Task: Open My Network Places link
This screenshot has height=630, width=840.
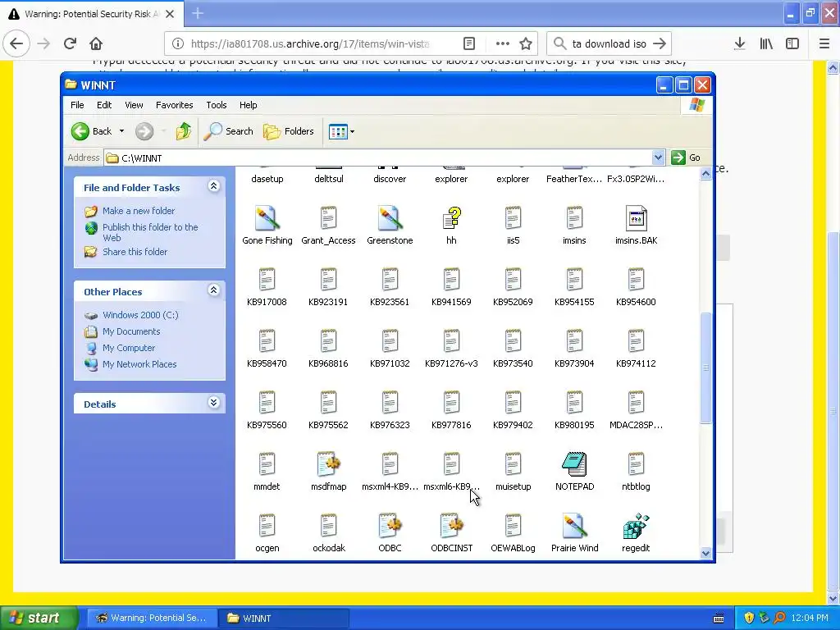Action: coord(139,364)
